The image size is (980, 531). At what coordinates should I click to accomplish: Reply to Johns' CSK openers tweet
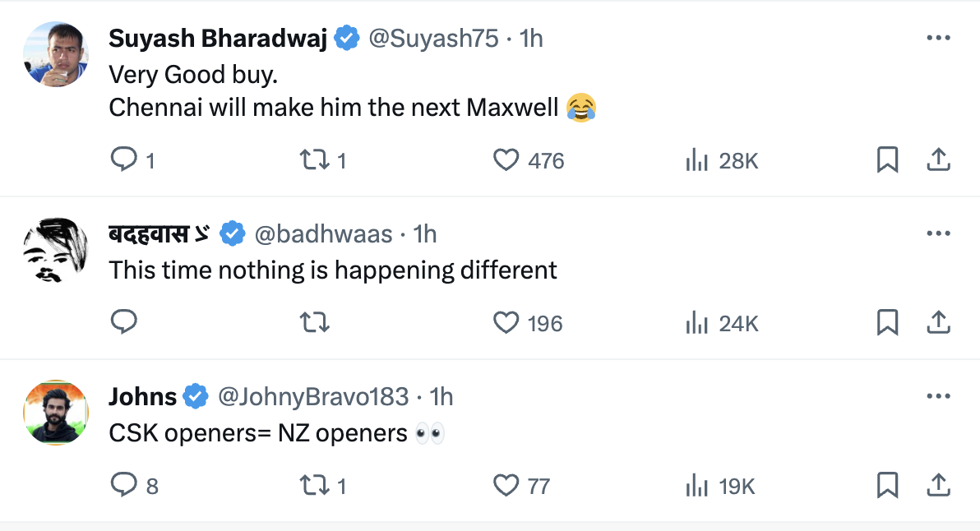[x=123, y=485]
